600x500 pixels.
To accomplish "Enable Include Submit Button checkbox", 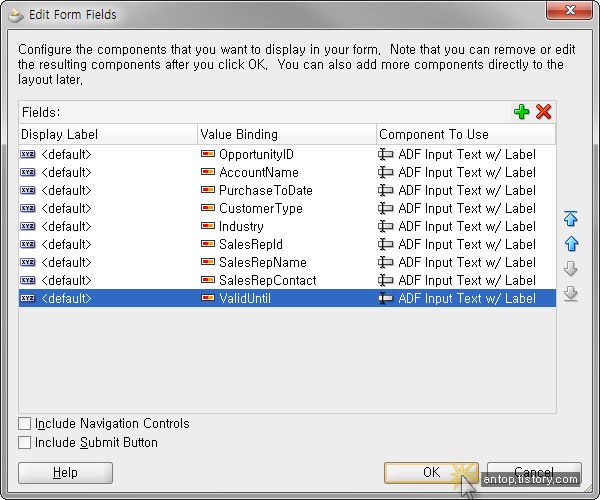I will (x=24, y=443).
